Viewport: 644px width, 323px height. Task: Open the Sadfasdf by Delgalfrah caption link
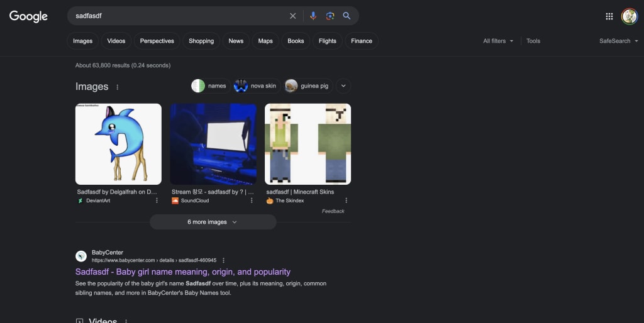(x=117, y=192)
